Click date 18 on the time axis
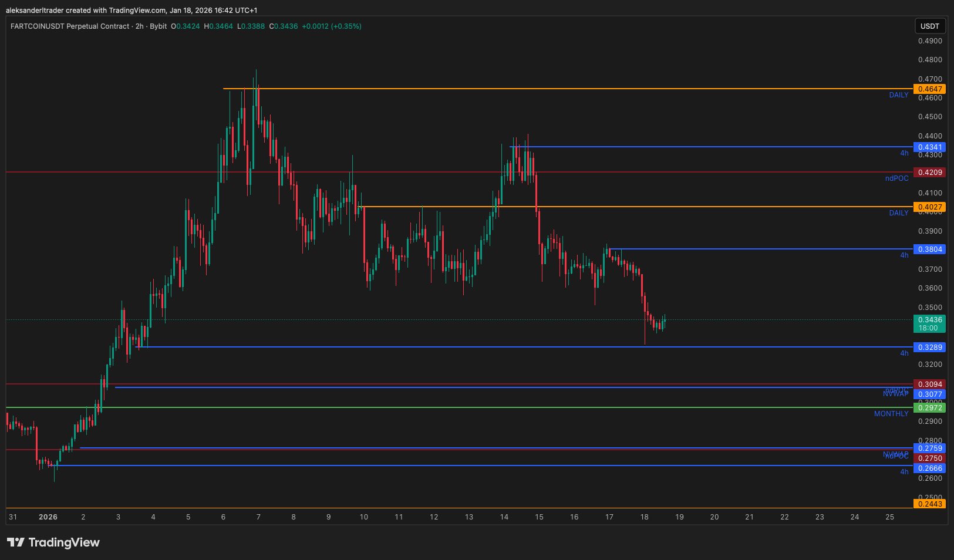 point(644,517)
